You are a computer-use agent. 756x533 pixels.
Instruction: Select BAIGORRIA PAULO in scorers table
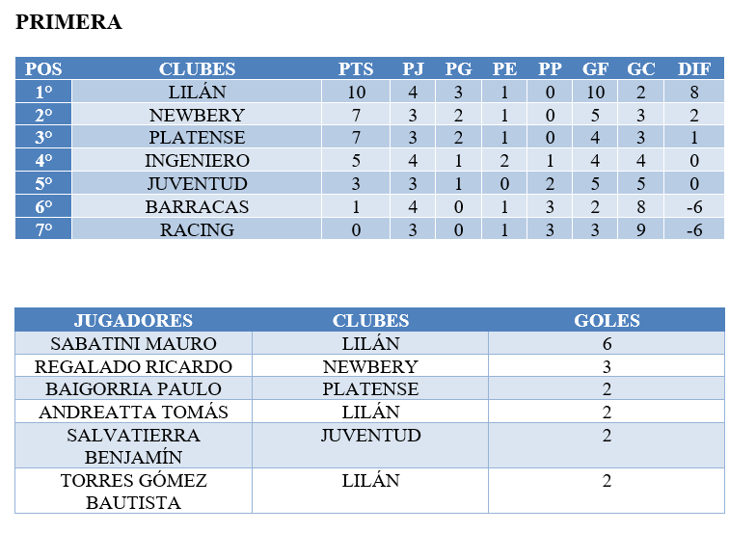tap(133, 389)
